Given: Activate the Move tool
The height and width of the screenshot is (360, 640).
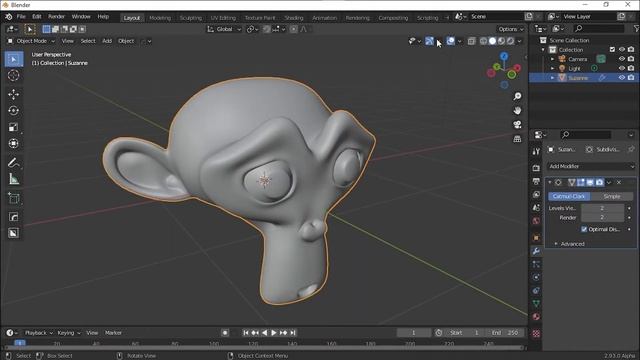Looking at the screenshot, I should (x=13, y=94).
